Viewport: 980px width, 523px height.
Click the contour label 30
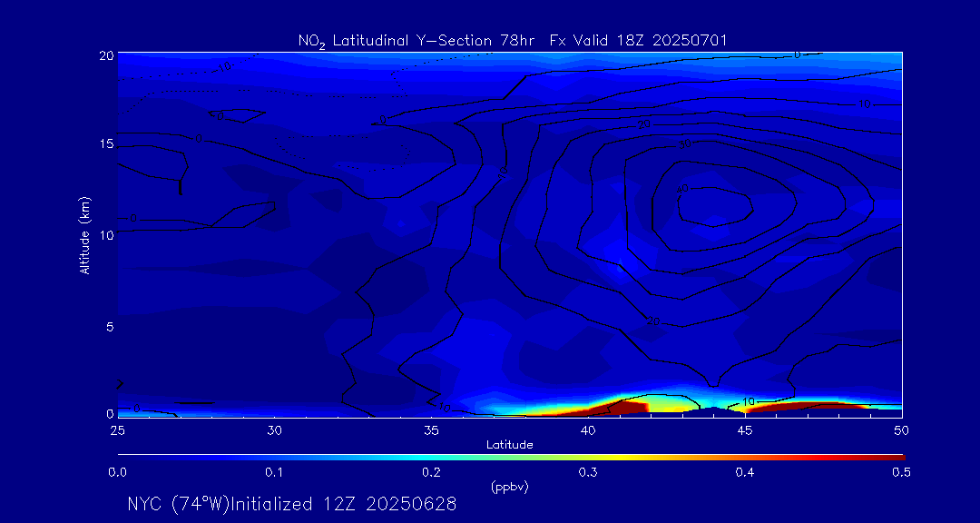coord(685,144)
